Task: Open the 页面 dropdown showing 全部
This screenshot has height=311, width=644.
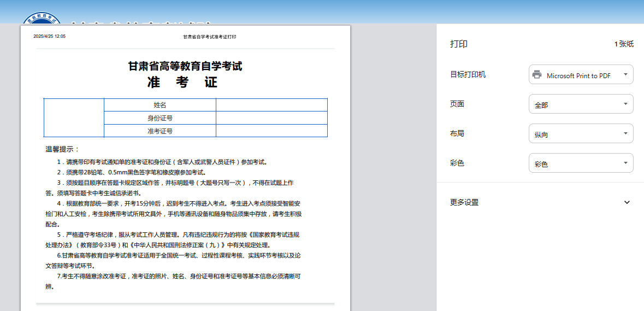Action: (x=581, y=104)
